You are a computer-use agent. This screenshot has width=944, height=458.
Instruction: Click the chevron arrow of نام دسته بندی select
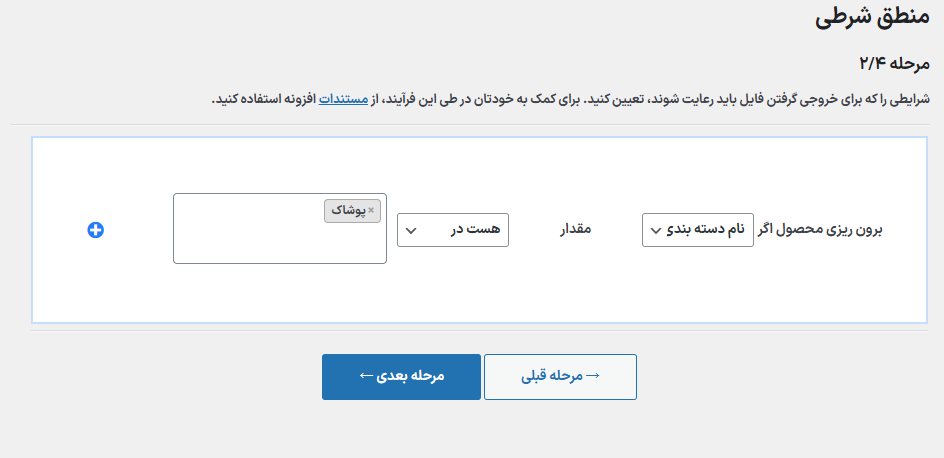[x=655, y=231]
